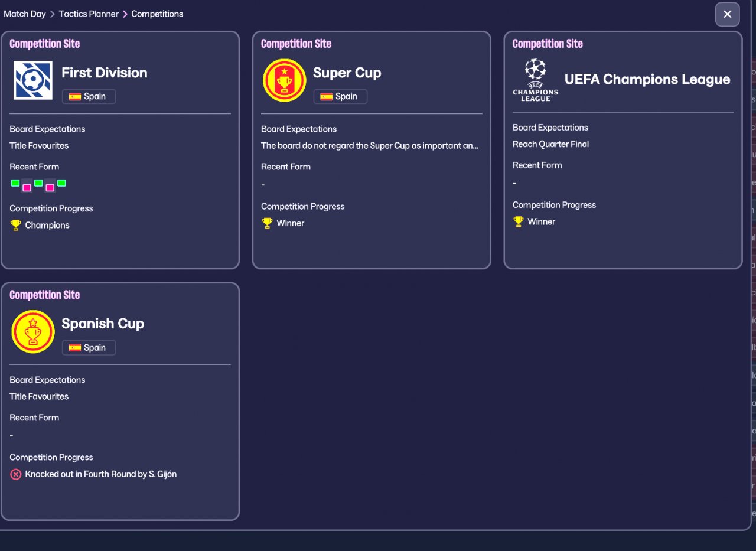Click the First Division league logo

[33, 80]
